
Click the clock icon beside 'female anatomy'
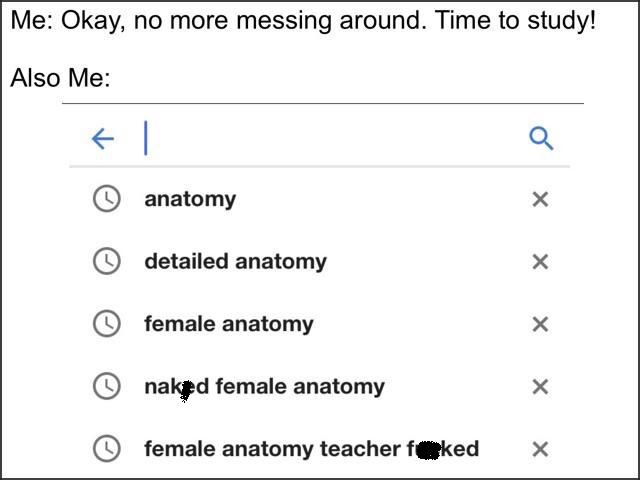pos(106,324)
